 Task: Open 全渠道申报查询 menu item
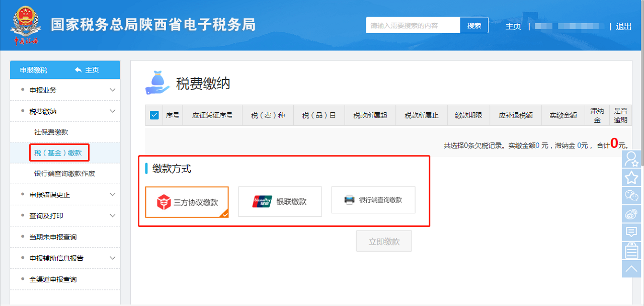65,279
